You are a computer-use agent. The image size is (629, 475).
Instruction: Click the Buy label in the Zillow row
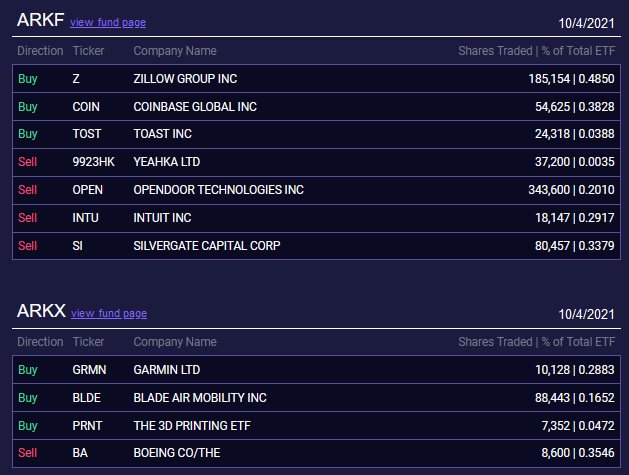click(28, 79)
